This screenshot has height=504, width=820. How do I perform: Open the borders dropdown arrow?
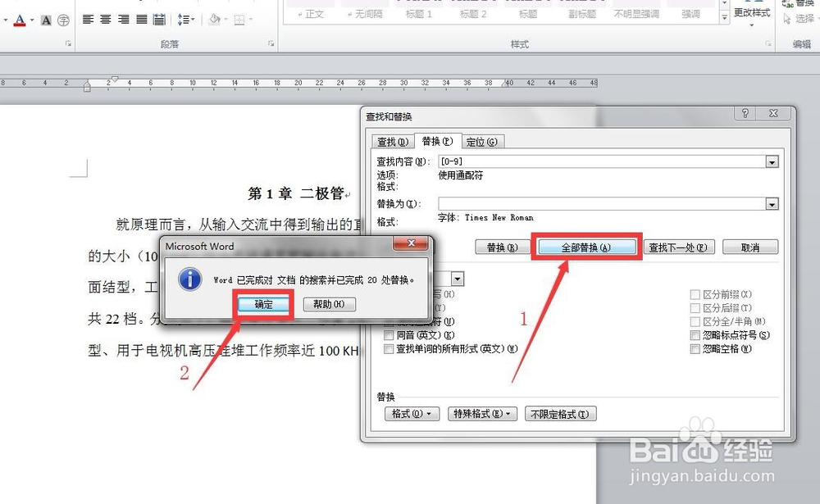pyautogui.click(x=251, y=20)
